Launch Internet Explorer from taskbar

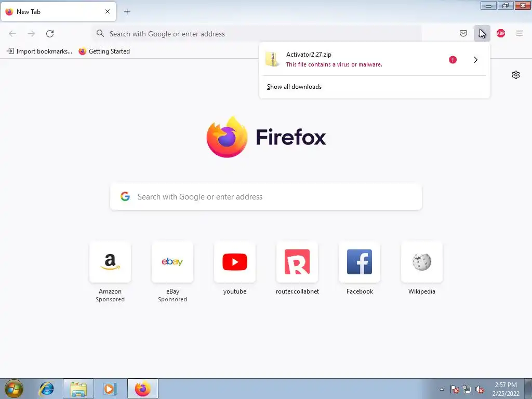point(46,389)
